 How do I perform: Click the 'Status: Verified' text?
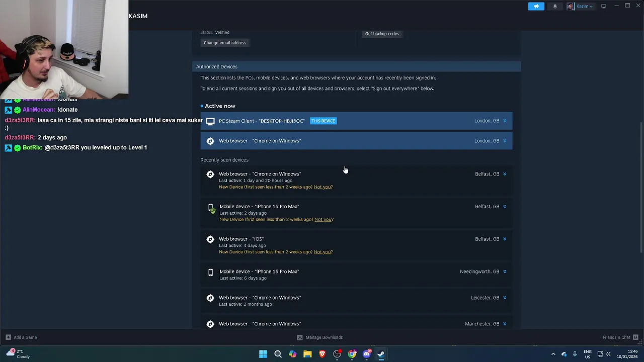215,33
